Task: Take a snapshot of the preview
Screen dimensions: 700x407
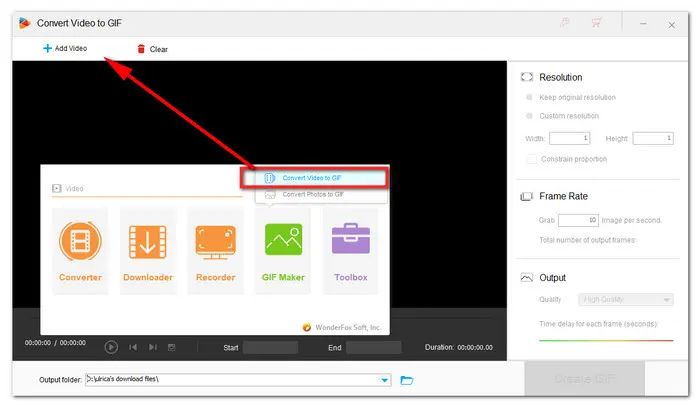Action: click(171, 347)
